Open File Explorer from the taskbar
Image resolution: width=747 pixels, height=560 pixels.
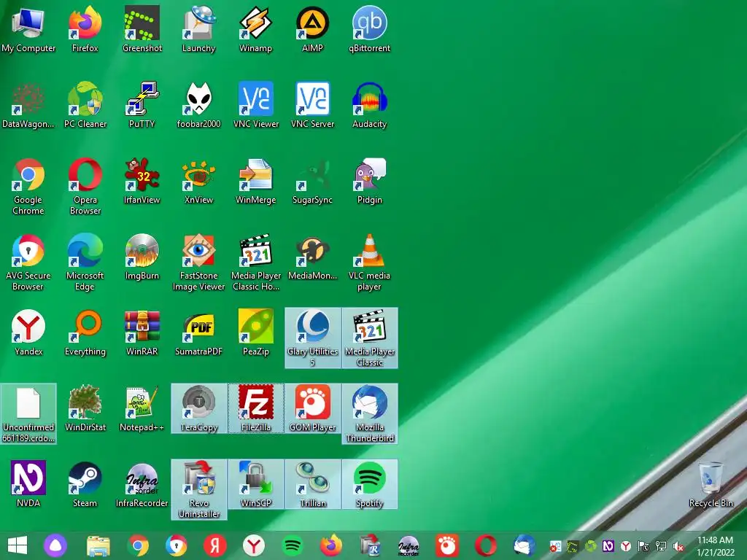pos(98,545)
